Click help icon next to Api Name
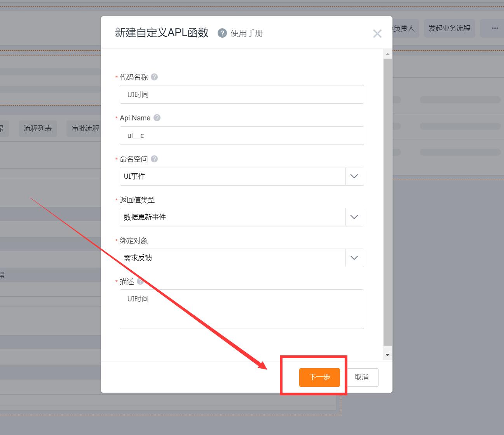This screenshot has width=504, height=435. (157, 118)
